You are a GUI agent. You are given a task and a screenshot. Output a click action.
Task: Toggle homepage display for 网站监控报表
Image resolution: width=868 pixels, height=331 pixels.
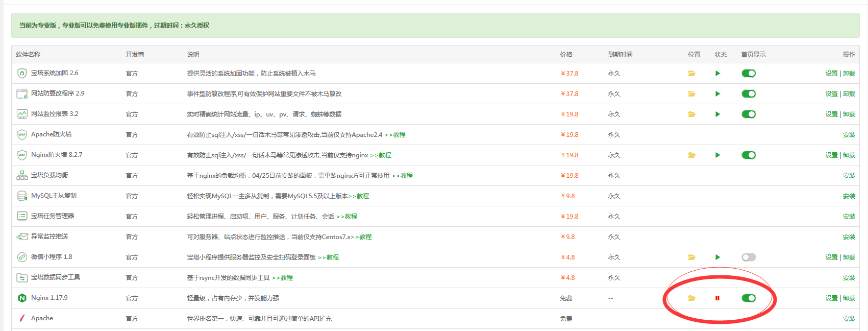pos(749,114)
